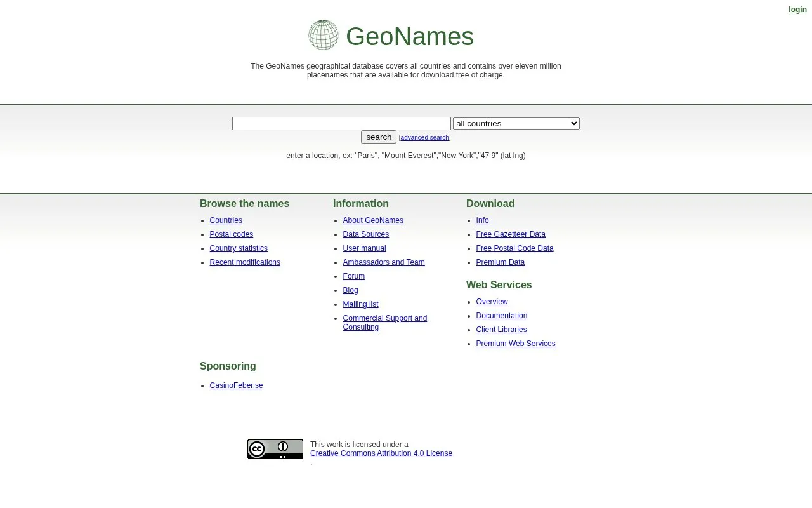Open Recent modifications link
Viewport: 812px width, 508px height.
pyautogui.click(x=245, y=262)
